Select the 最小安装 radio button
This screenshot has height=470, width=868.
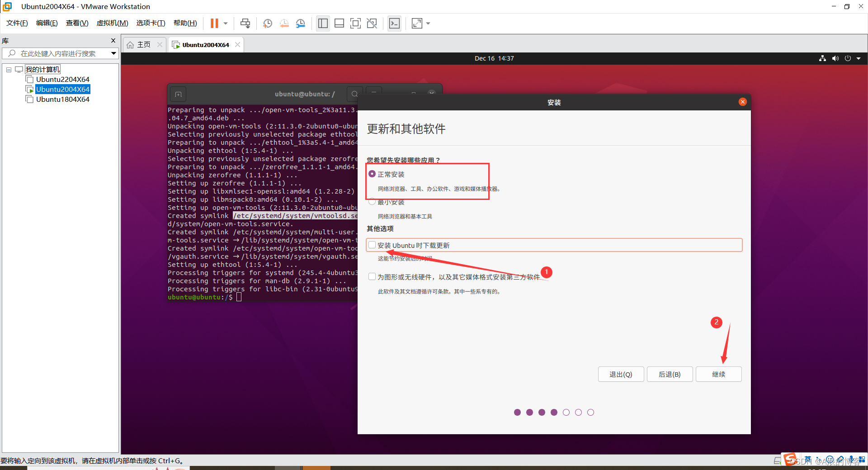pos(372,202)
